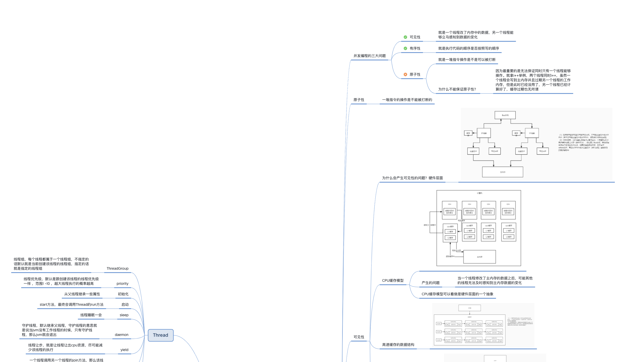Select the 产生的问题 node
This screenshot has width=644, height=362.
click(x=431, y=283)
